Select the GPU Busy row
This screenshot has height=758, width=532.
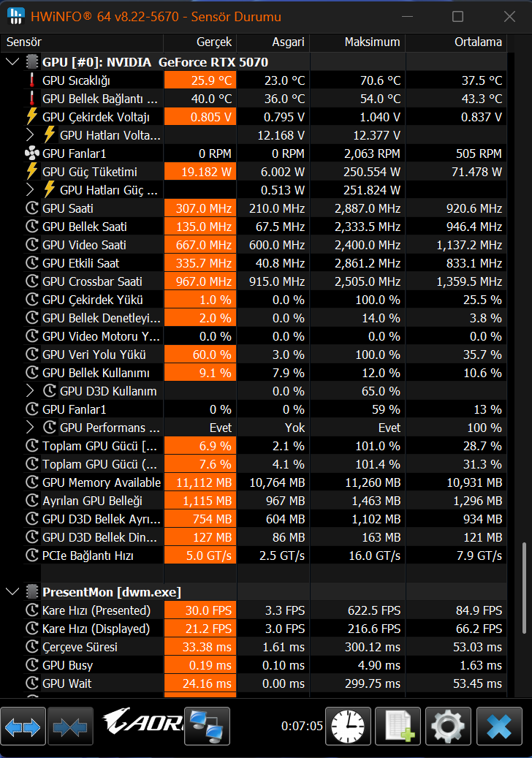265,665
